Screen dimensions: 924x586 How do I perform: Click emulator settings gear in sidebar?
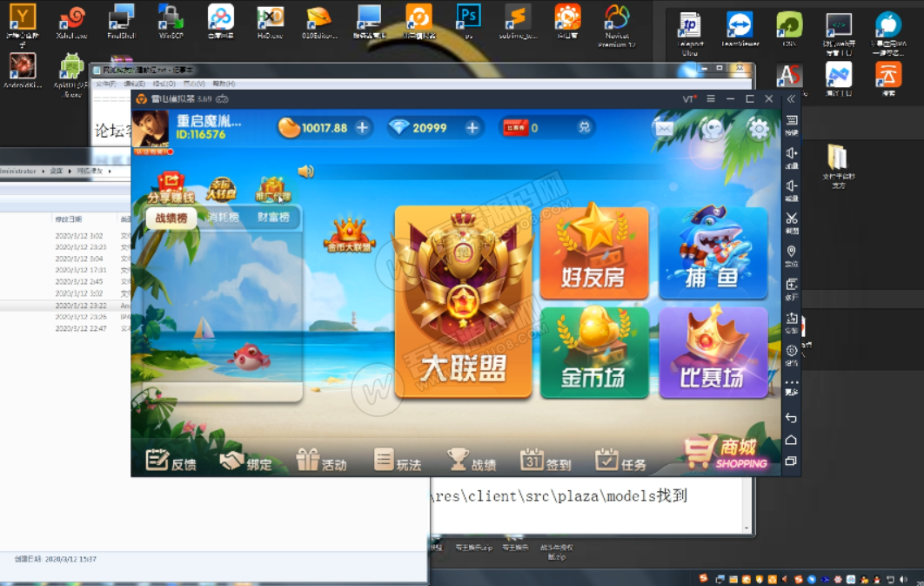[792, 354]
